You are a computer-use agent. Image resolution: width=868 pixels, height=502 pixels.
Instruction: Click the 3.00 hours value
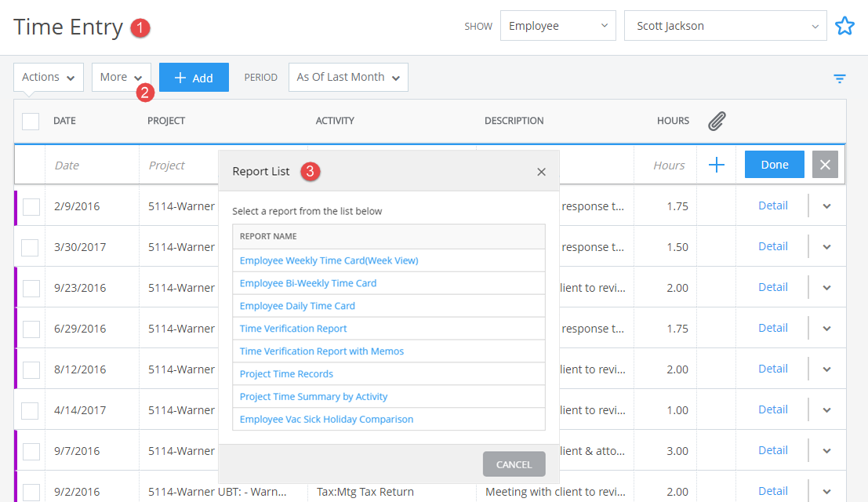tap(677, 451)
